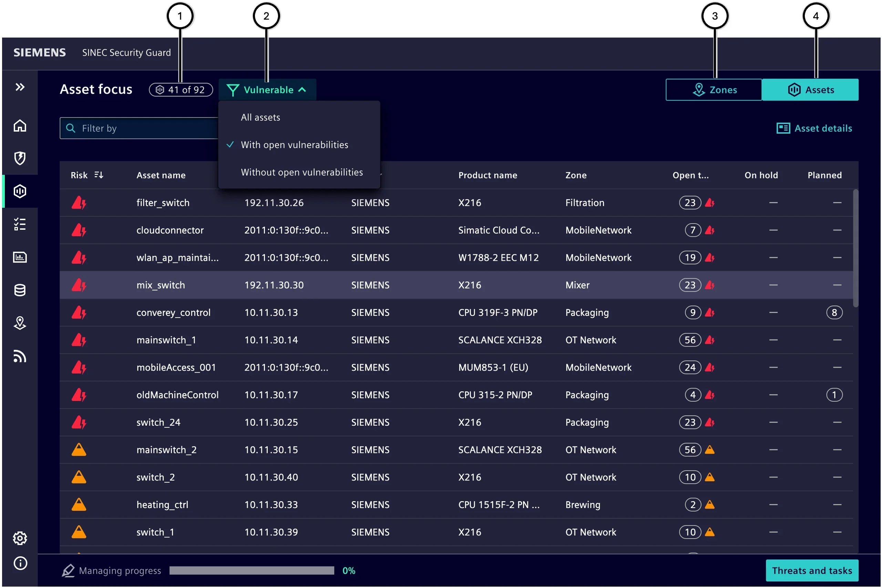Select the mix_switch asset name

pyautogui.click(x=161, y=285)
